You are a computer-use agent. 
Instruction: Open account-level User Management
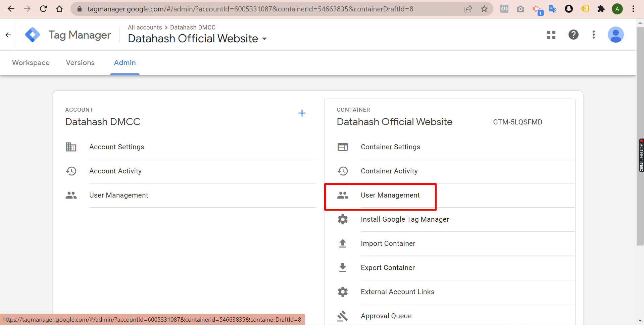coord(119,195)
